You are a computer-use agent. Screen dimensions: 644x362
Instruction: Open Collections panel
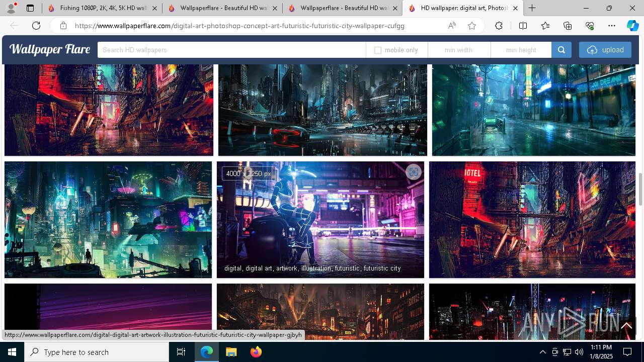click(568, 26)
